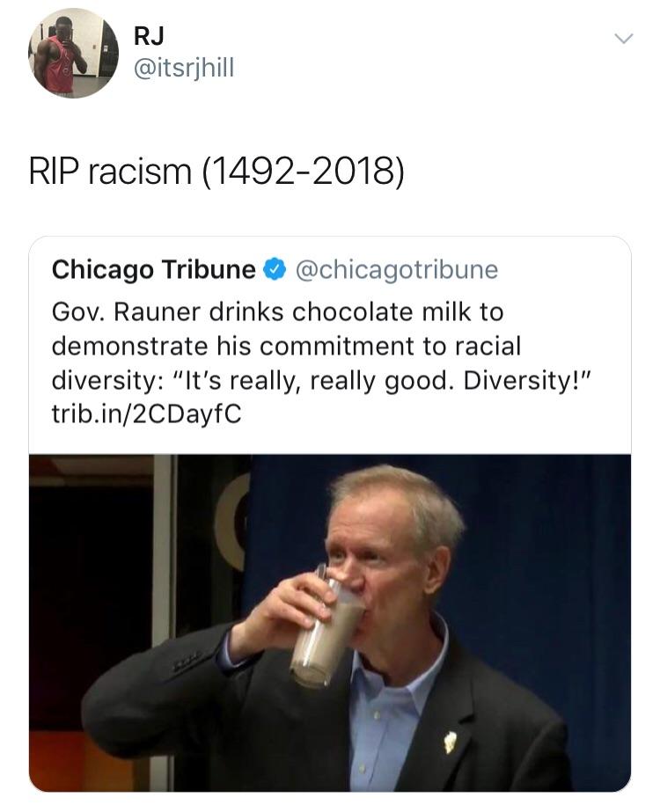Open the Chicago Tribune account name
660x812 pixels.
pos(153,269)
